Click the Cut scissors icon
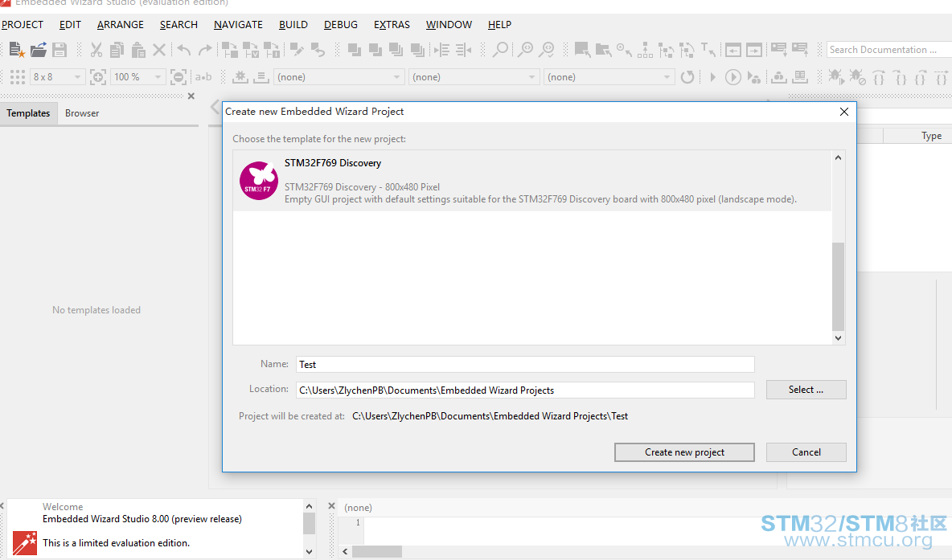 click(96, 50)
